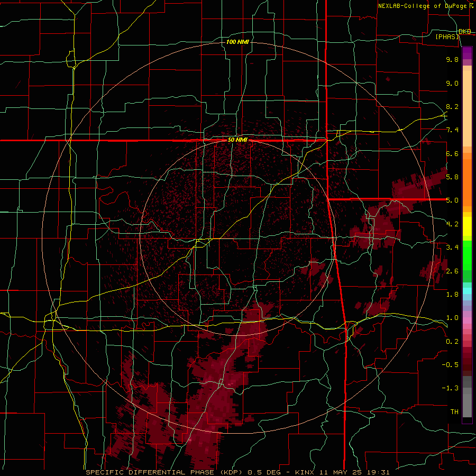Viewport: 476px width, 476px height.
Task: Click the bright yellow band of color bar
Action: 467,226
